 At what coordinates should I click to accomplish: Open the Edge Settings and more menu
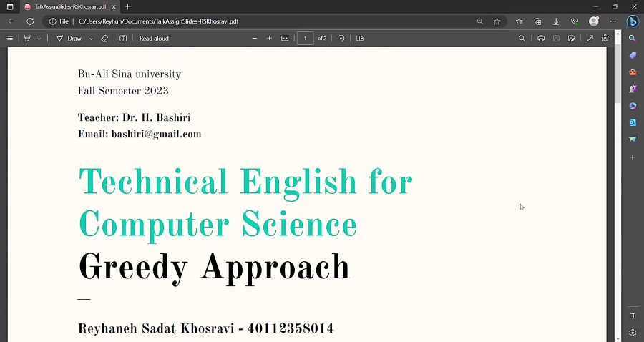coord(613,21)
